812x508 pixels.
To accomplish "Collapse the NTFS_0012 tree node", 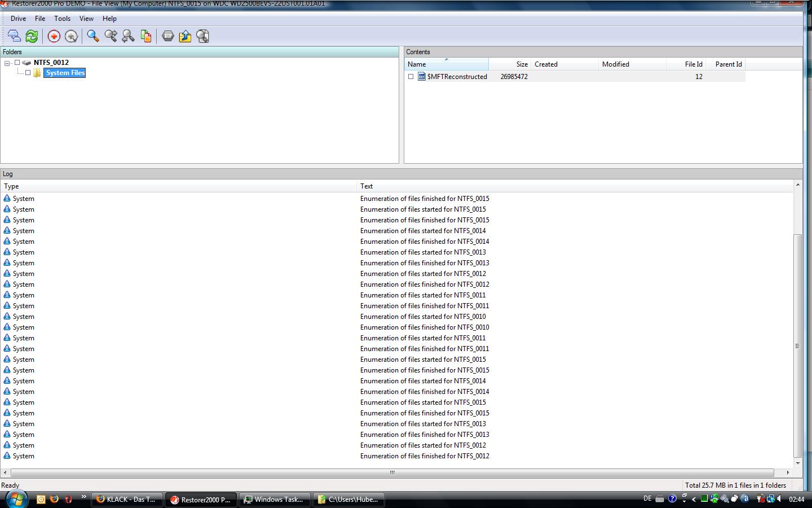I will pyautogui.click(x=7, y=63).
